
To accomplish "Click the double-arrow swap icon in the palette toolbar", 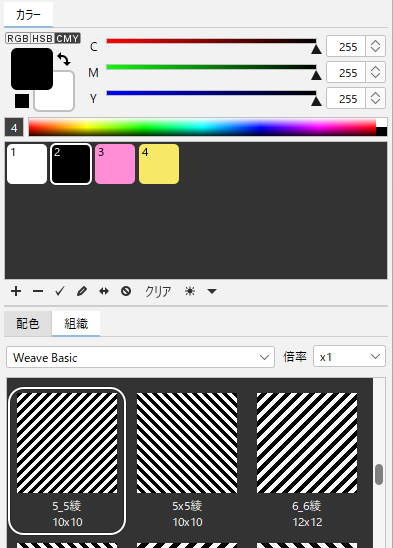I will point(104,291).
